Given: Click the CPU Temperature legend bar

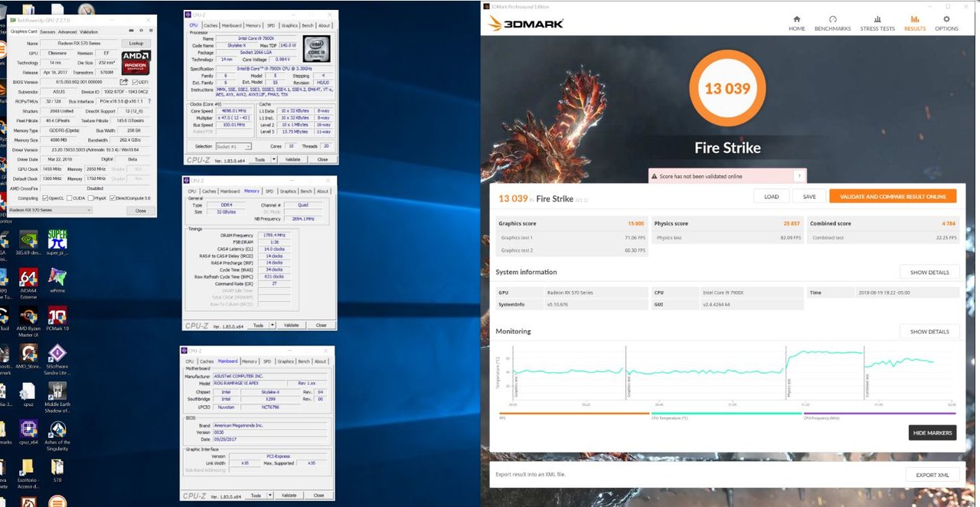Looking at the screenshot, I should tap(726, 414).
